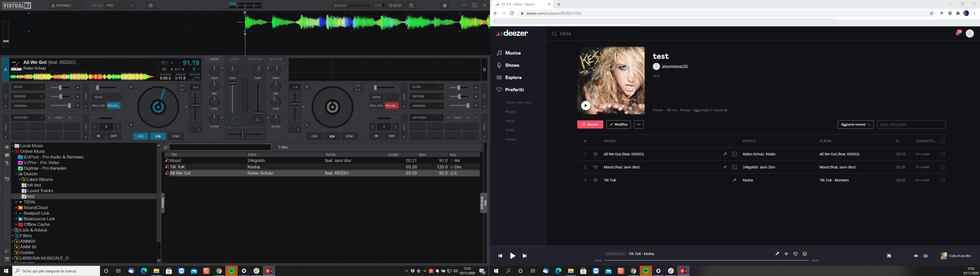Image resolution: width=980 pixels, height=276 pixels.
Task: Open key selector dropdown on deck A
Action: (197, 69)
